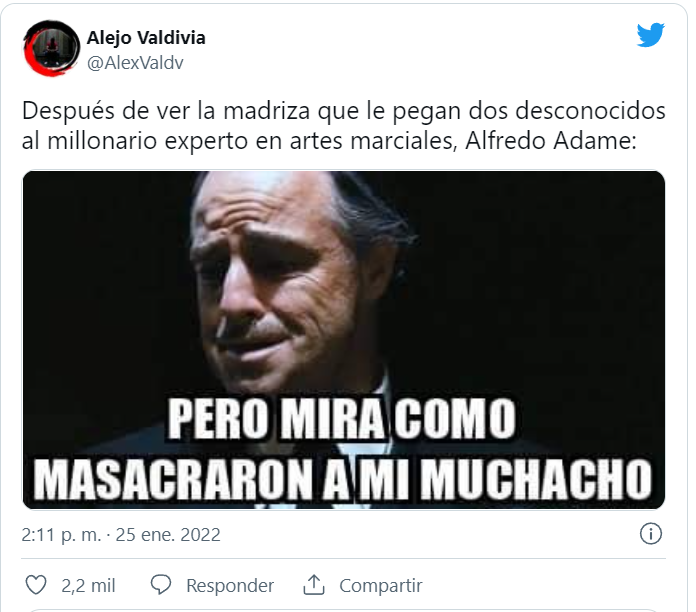Click the 2,2 mil likes count
Image resolution: width=696 pixels, height=612 pixels.
point(88,585)
